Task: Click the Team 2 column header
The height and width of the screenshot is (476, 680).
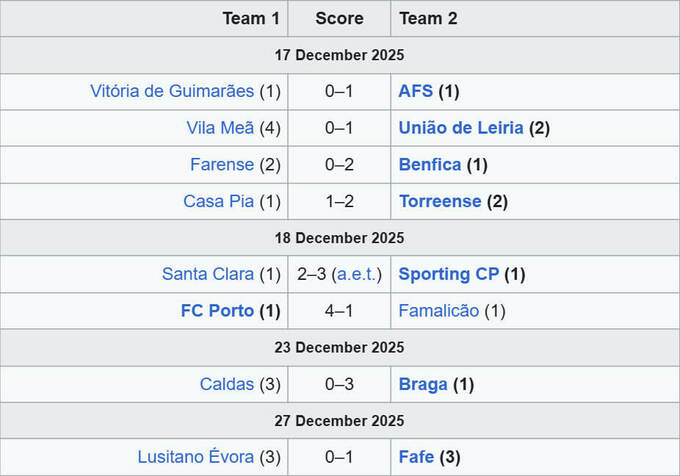Action: tap(428, 18)
